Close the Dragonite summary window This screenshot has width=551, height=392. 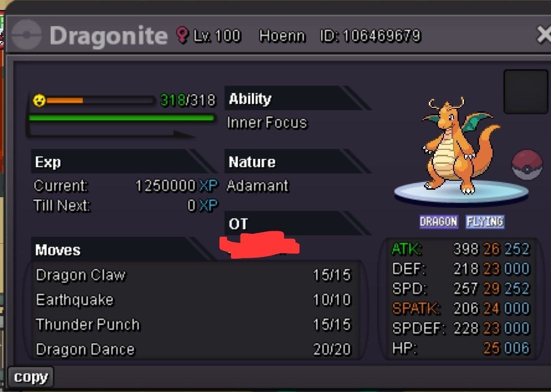[x=543, y=35]
